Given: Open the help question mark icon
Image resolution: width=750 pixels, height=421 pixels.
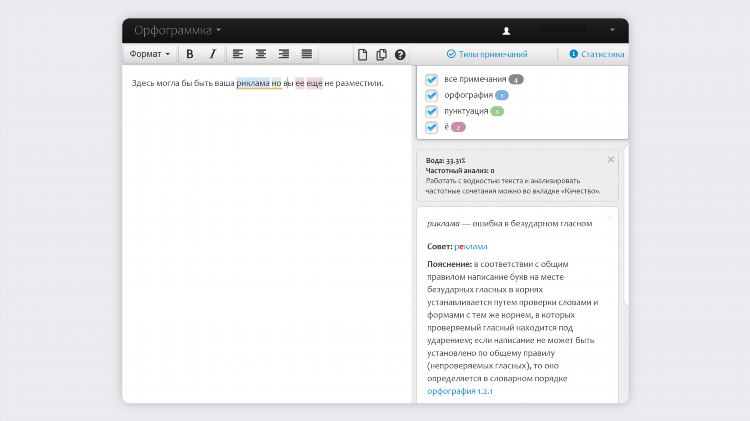Looking at the screenshot, I should click(400, 55).
